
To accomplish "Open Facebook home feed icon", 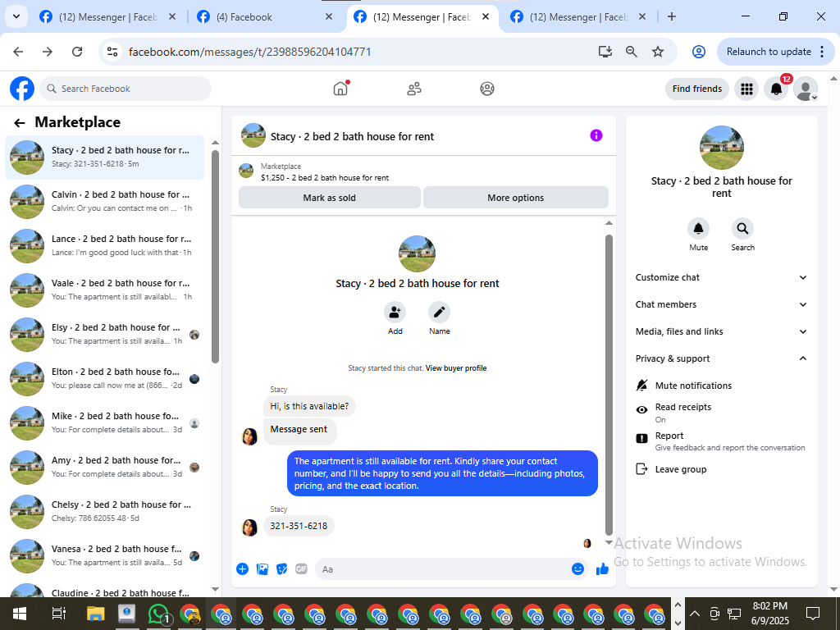I will [340, 89].
